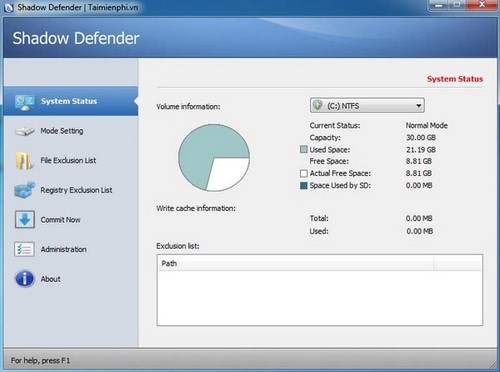Click the empty second column header in exclusion list
This screenshot has width=500, height=372.
click(458, 263)
